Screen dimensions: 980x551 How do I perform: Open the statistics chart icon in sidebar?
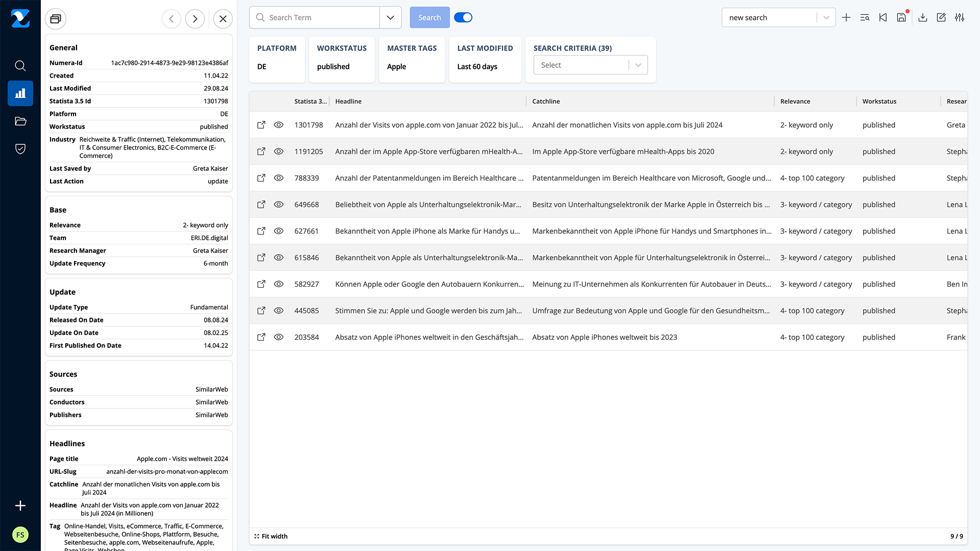pos(20,93)
